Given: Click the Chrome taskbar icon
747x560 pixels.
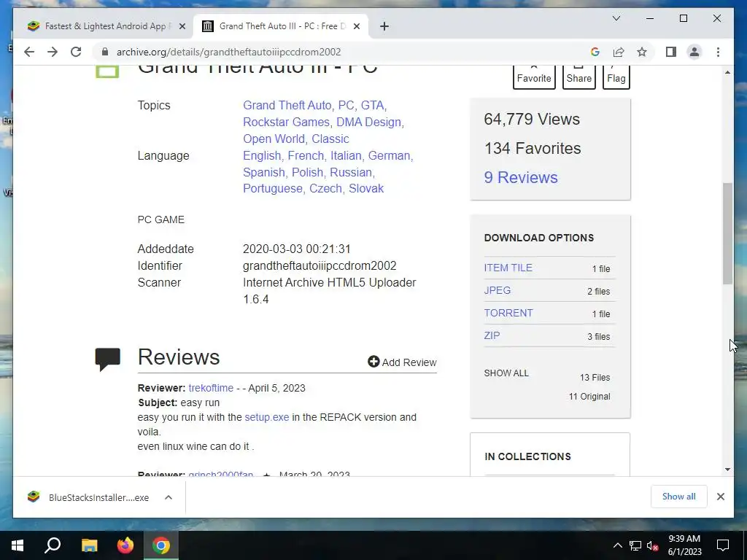Looking at the screenshot, I should tap(161, 545).
